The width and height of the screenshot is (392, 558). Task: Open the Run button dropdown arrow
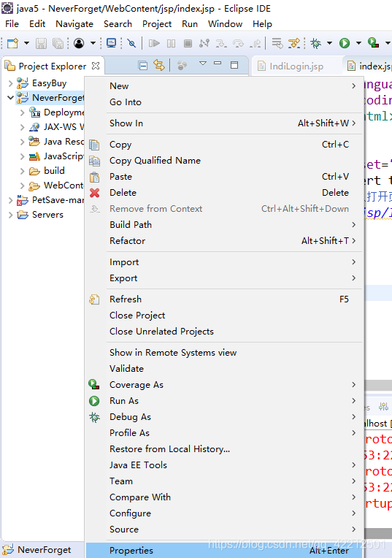(x=358, y=43)
